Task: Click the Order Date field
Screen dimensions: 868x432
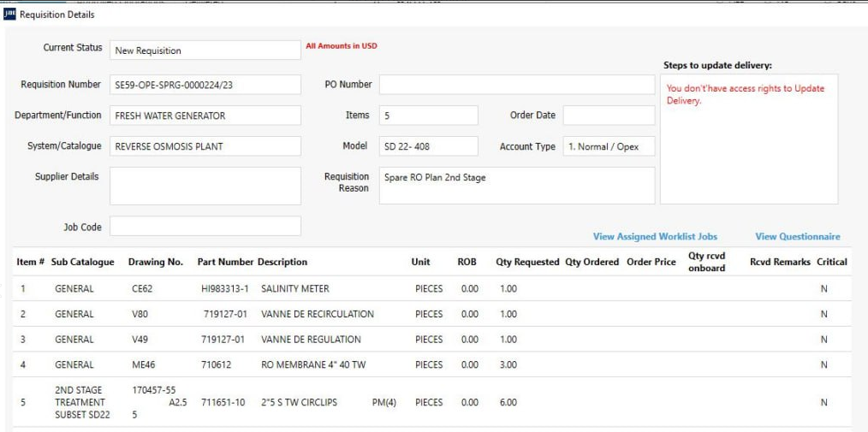Action: (x=608, y=115)
